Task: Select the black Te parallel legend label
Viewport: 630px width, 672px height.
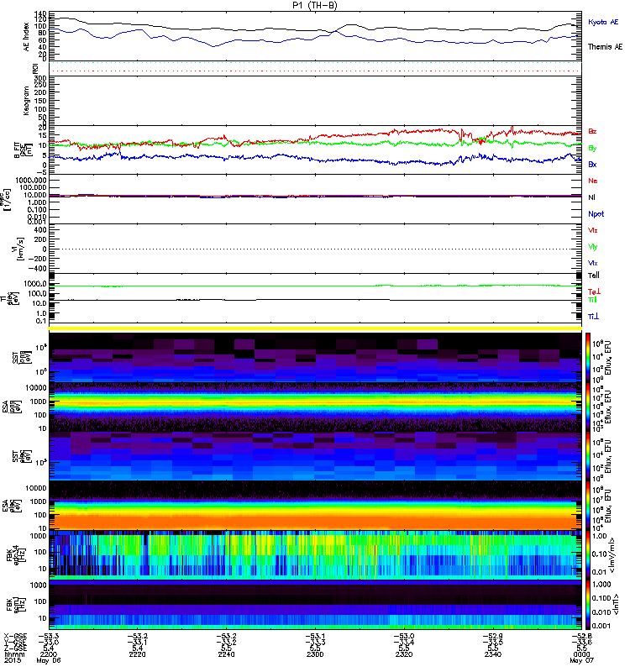Action: 594,276
